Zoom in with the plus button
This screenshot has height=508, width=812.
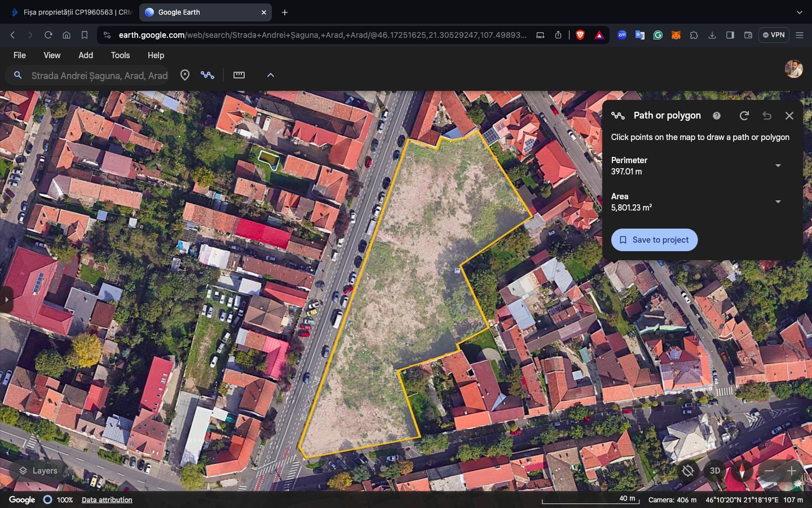[x=792, y=470]
